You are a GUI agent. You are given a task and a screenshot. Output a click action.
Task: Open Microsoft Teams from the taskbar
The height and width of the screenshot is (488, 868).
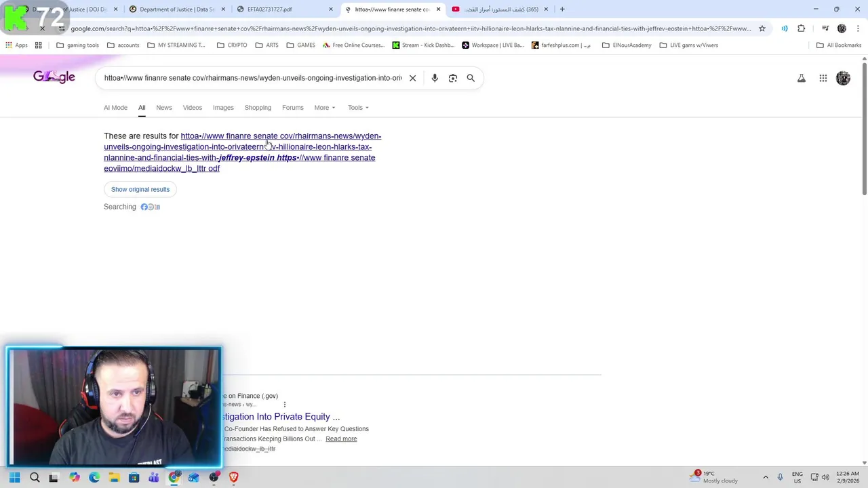pyautogui.click(x=154, y=477)
